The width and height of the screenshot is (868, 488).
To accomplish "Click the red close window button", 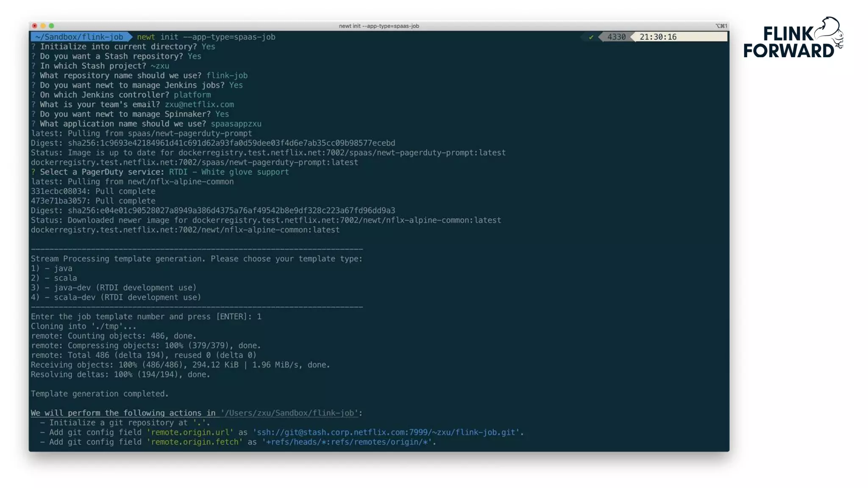I will pyautogui.click(x=35, y=26).
